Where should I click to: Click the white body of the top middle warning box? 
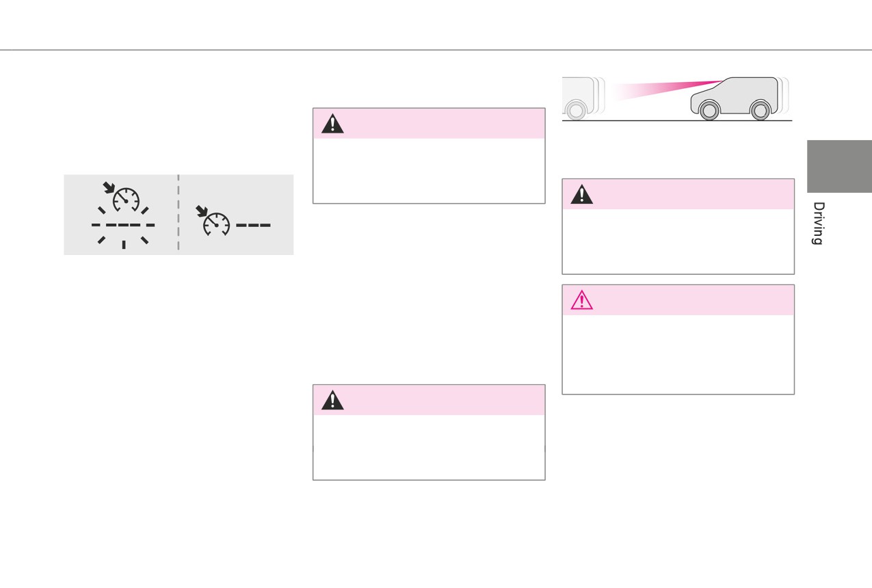(429, 170)
